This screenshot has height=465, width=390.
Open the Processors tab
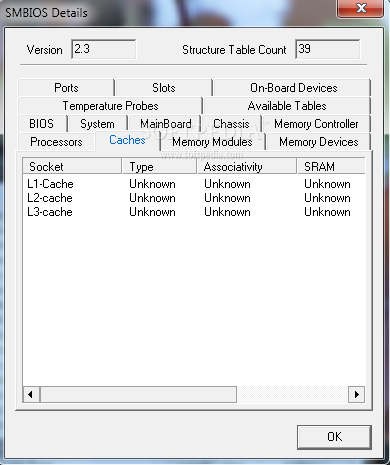56,142
